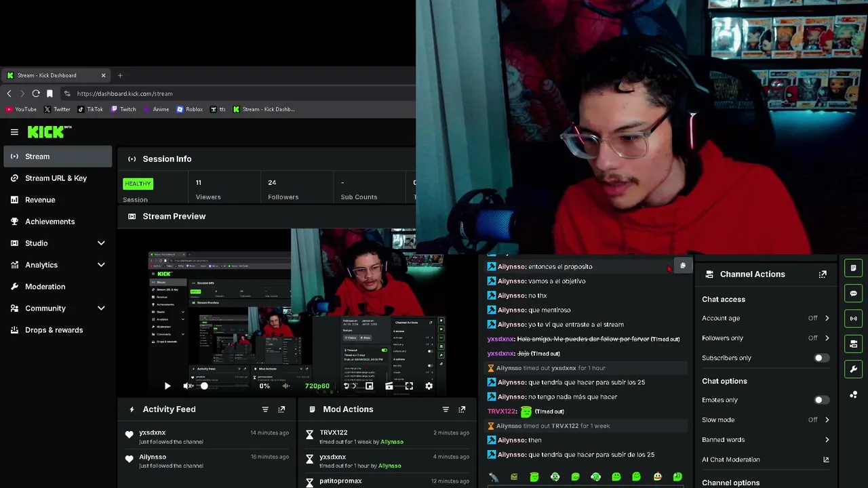Open Twitter bookmark
The image size is (868, 488).
tap(57, 109)
